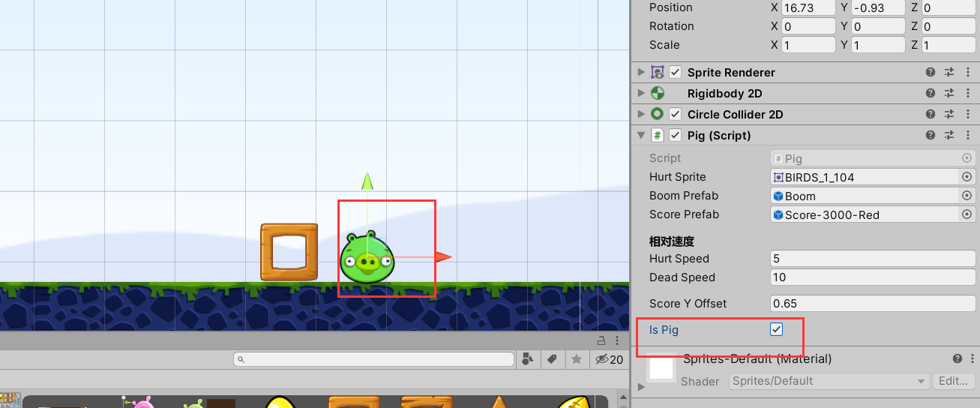Image resolution: width=980 pixels, height=408 pixels.
Task: Toggle the Project panel lock icon
Action: (601, 340)
